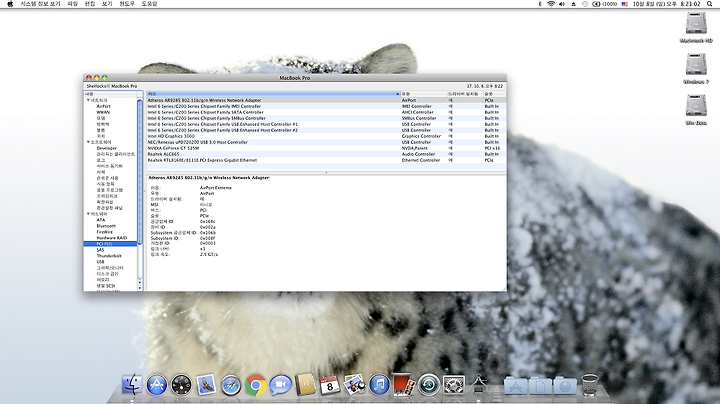Select Developer in the sidebar

[107, 148]
